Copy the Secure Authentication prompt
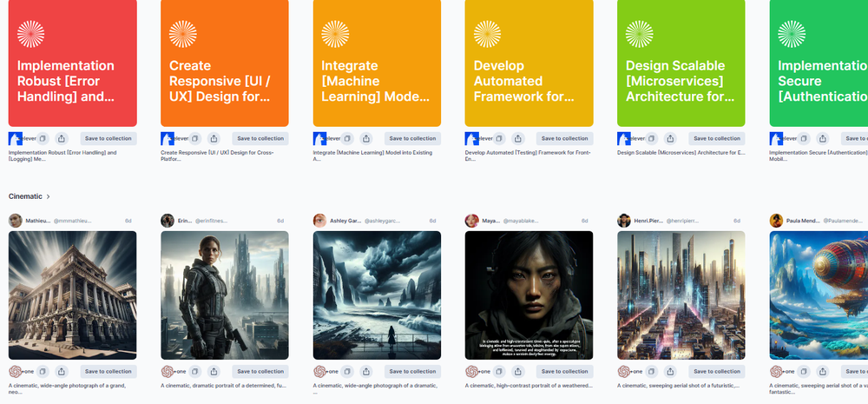 pyautogui.click(x=804, y=138)
